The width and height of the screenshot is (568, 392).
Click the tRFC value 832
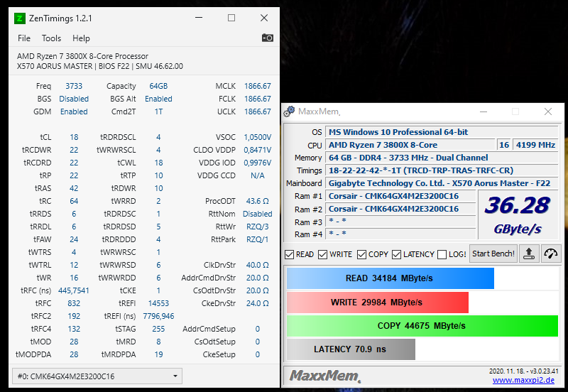click(x=74, y=303)
